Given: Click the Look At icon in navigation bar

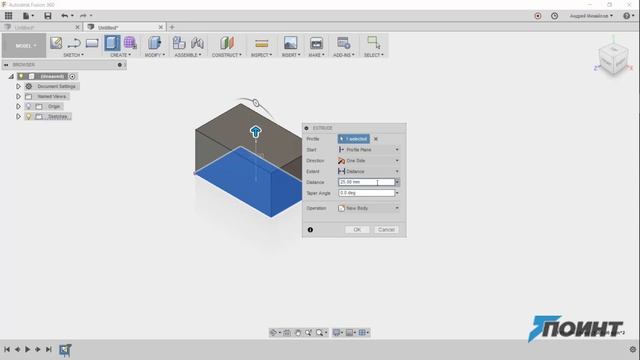Looking at the screenshot, I should pos(287,333).
